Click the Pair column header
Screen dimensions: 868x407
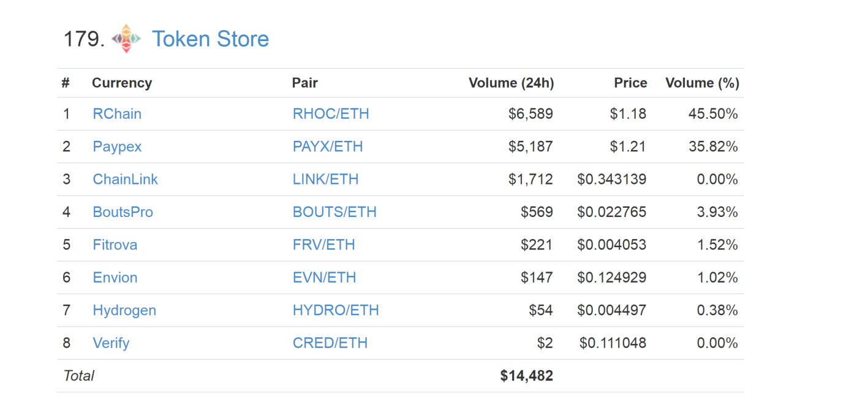click(305, 83)
